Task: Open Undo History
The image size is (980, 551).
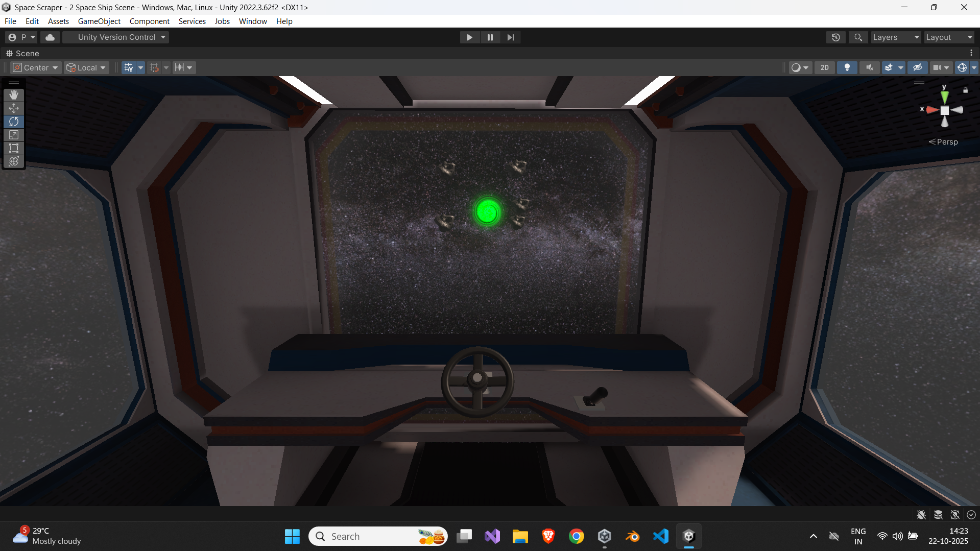Action: click(836, 37)
